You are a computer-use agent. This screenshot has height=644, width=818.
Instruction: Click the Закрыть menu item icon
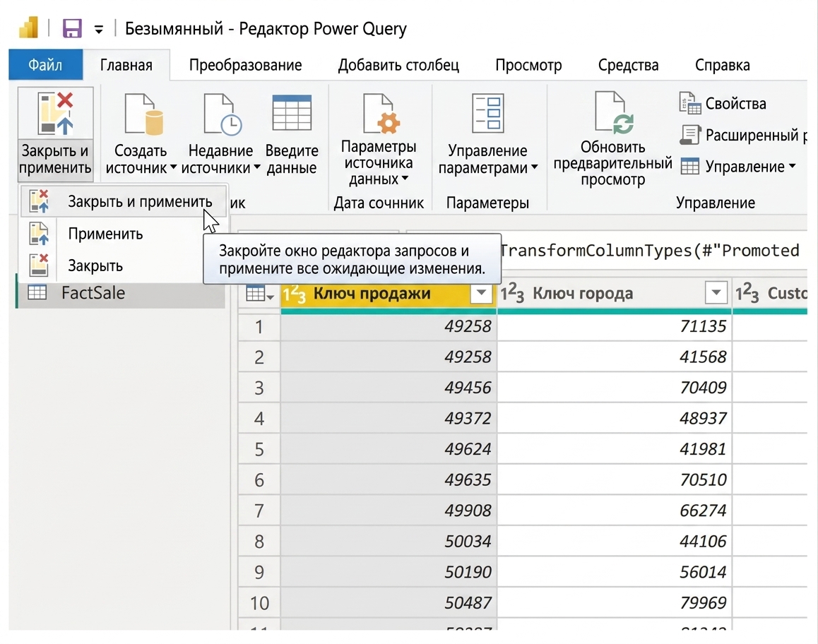coord(39,266)
